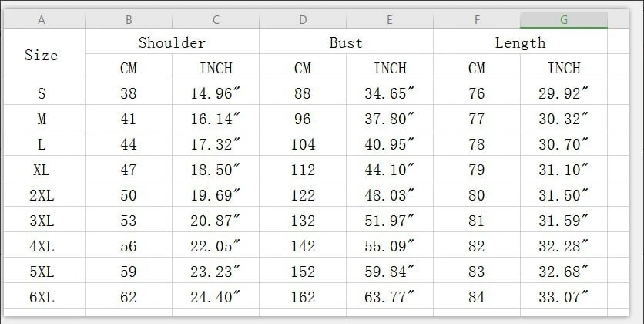The width and height of the screenshot is (644, 324).
Task: Select the XL size cell
Action: pos(42,170)
